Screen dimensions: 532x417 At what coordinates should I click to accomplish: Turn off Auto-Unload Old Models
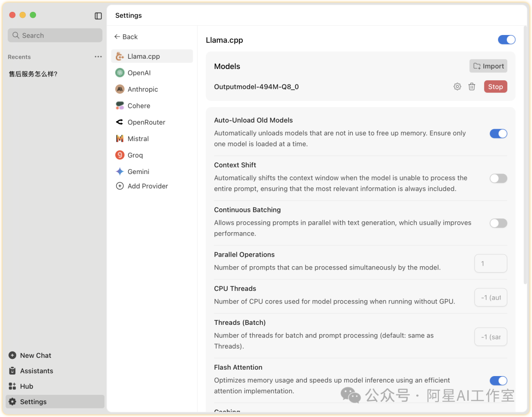(x=498, y=134)
